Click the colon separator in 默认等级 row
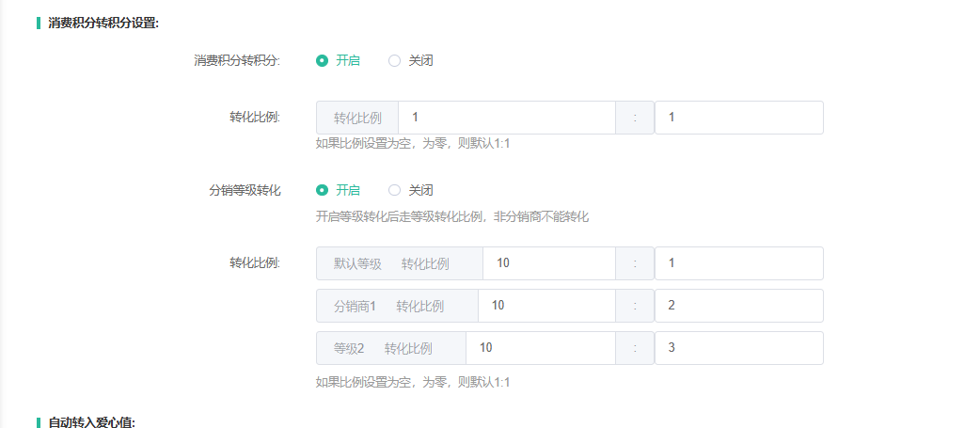 (x=635, y=263)
